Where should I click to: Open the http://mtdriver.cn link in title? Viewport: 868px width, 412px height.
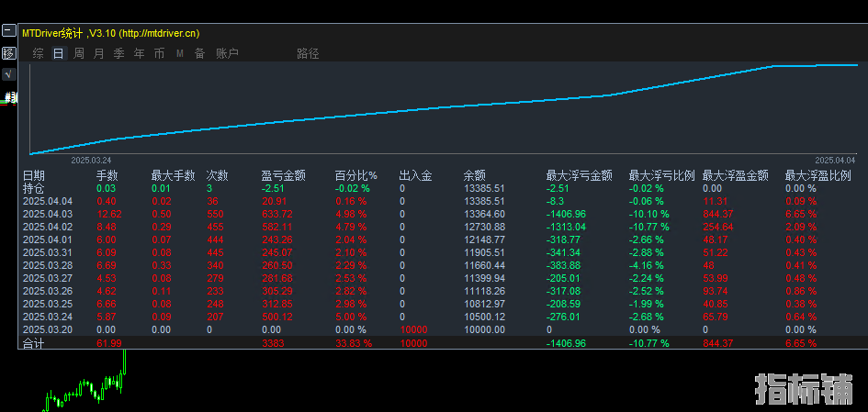point(158,33)
